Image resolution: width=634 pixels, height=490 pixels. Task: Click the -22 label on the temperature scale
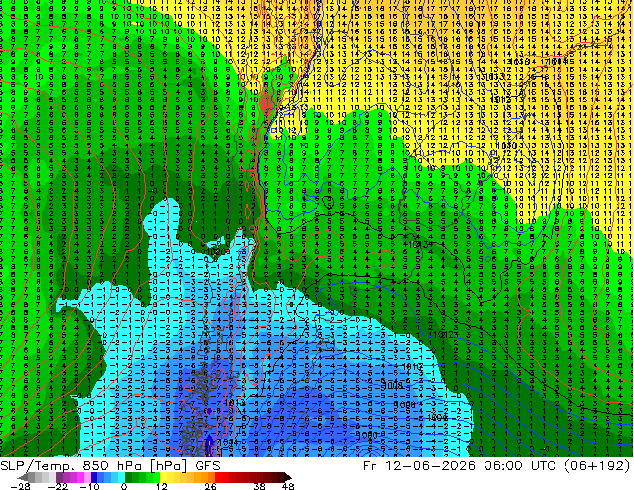(x=58, y=486)
